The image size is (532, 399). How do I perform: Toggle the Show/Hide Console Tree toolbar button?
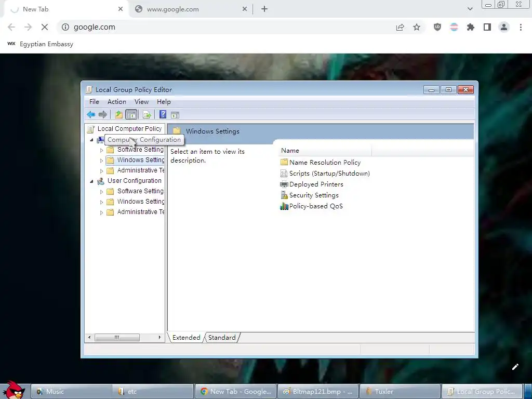[131, 115]
